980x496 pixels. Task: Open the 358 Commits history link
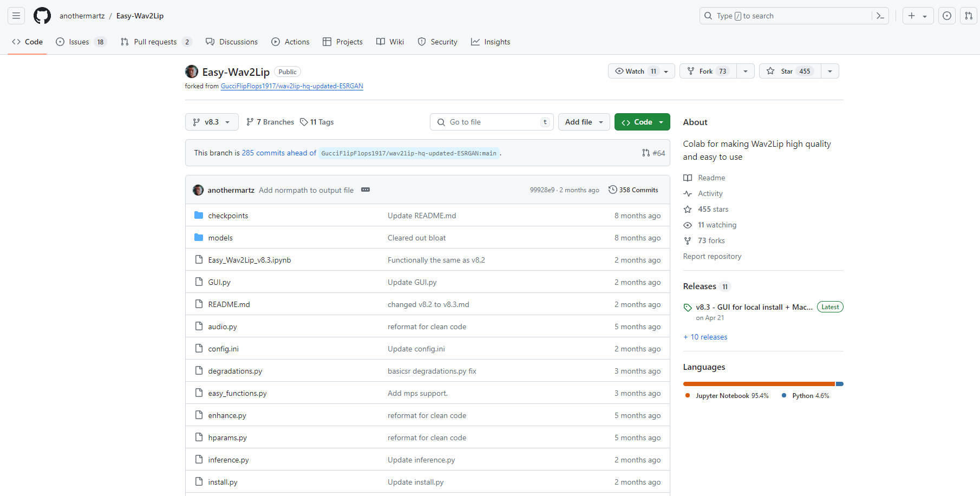[633, 190]
